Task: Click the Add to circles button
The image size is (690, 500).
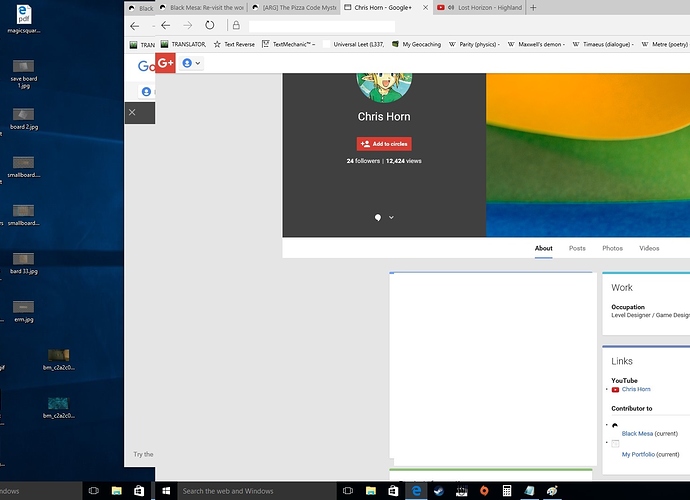Action: click(384, 143)
